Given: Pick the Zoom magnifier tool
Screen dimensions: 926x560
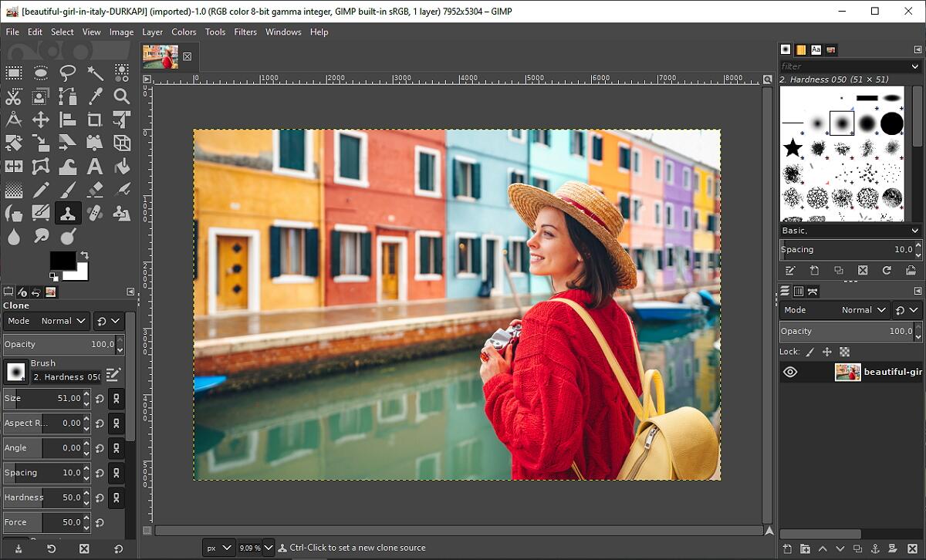Looking at the screenshot, I should coord(121,96).
